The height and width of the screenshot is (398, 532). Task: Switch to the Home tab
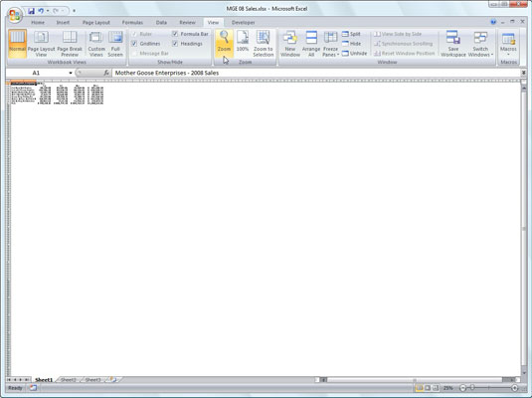38,23
